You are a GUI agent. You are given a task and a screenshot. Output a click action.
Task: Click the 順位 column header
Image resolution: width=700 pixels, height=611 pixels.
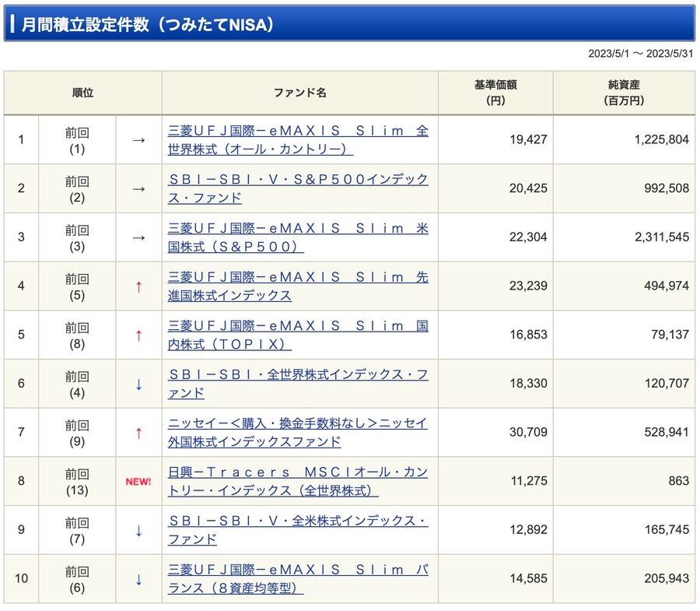click(x=83, y=93)
